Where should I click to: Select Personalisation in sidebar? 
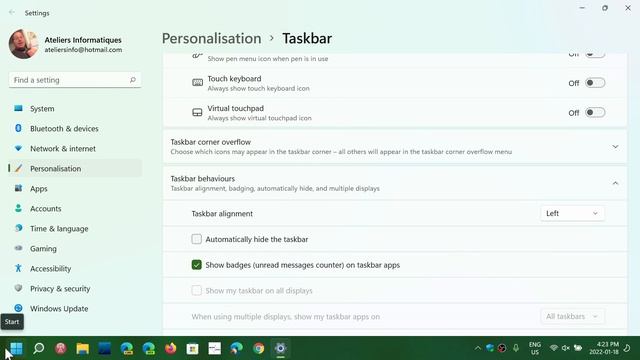[x=75, y=169]
